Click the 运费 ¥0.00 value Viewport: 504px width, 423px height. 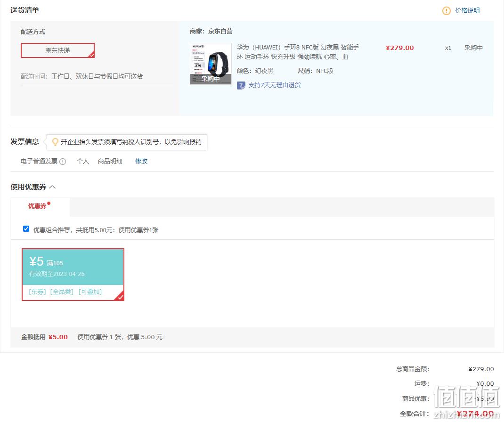[485, 384]
